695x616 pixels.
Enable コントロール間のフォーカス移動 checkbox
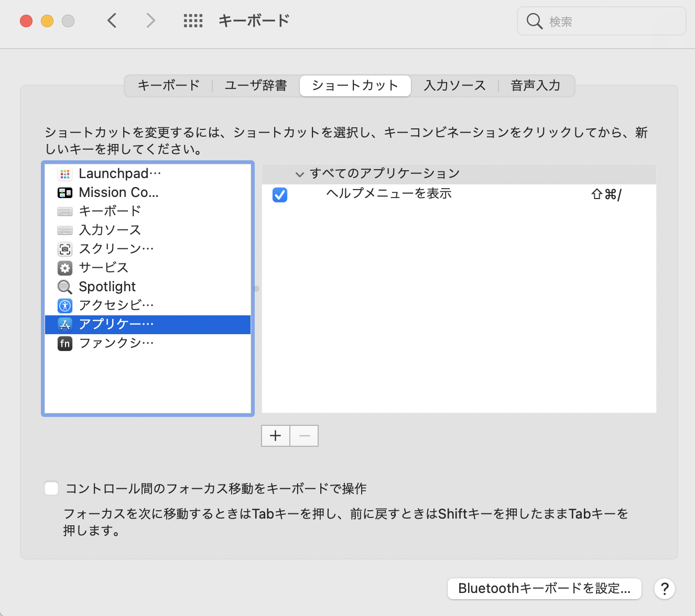tap(51, 488)
